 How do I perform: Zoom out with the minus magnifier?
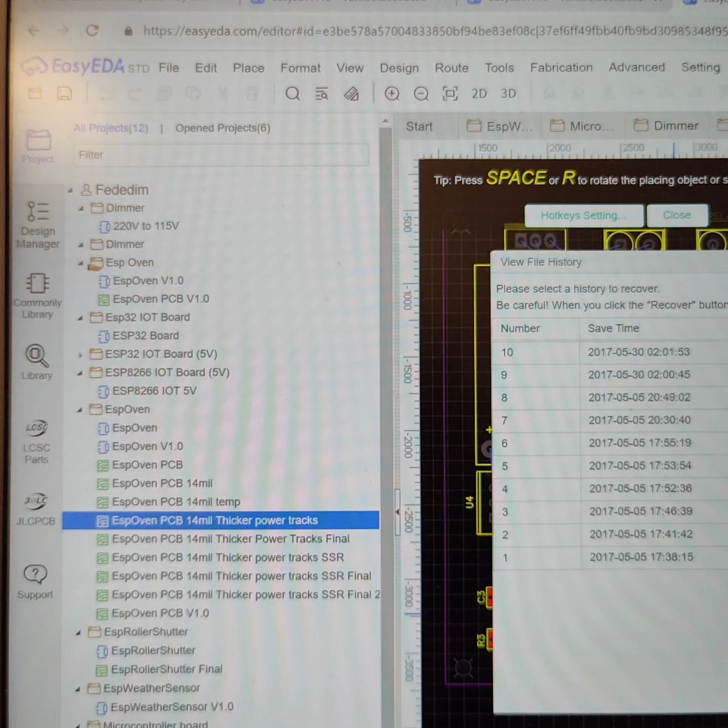(421, 94)
